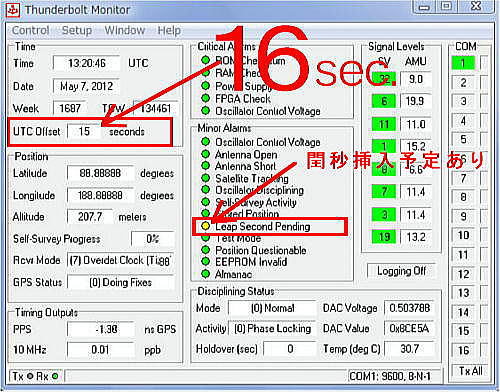Select COM port 12 button
500x392 pixels.
click(463, 274)
